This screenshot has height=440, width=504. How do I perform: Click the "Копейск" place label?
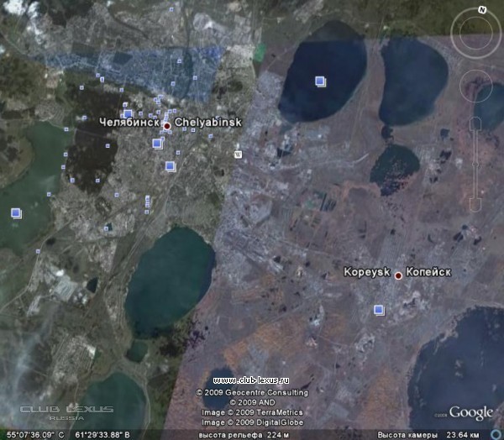pyautogui.click(x=428, y=273)
